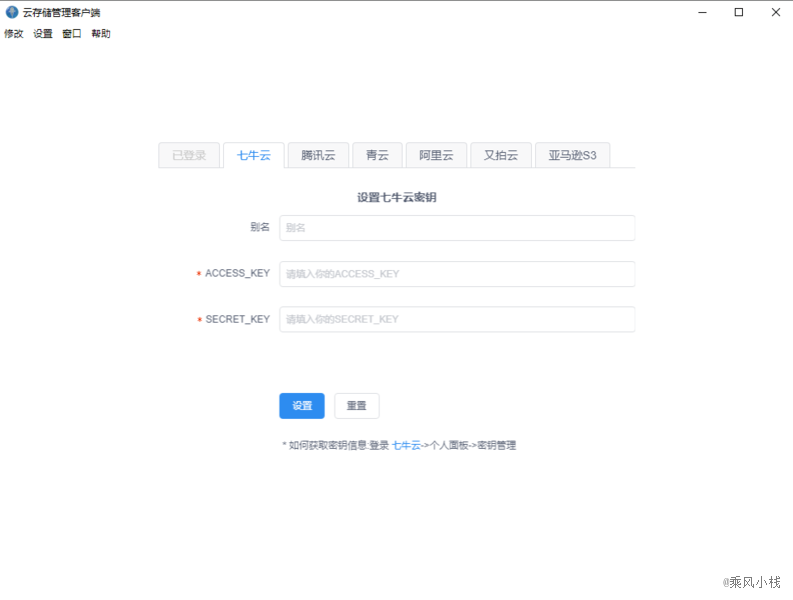Screen dimensions: 793x600
Task: Click the app icon in title bar
Action: point(12,12)
